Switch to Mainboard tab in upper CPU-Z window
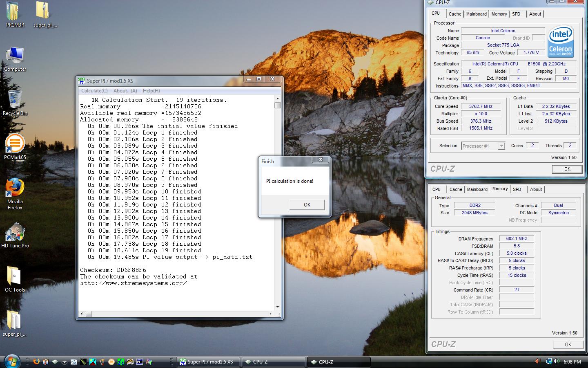The height and width of the screenshot is (368, 588). click(477, 14)
